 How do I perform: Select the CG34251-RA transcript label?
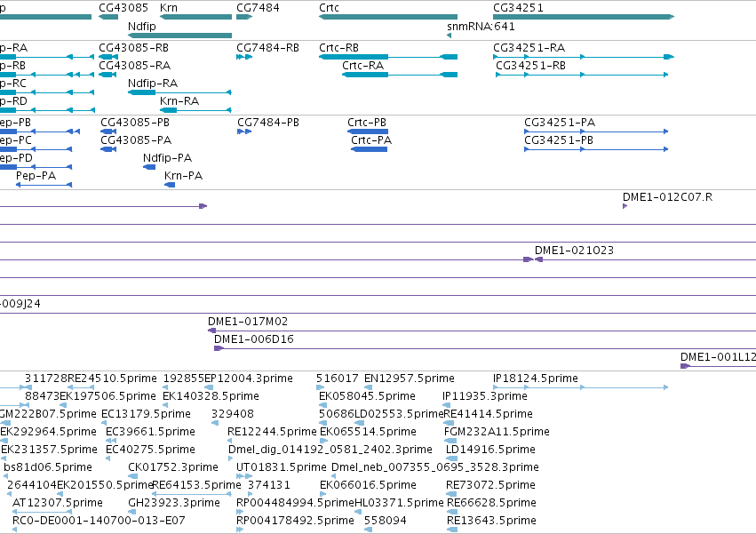(529, 48)
